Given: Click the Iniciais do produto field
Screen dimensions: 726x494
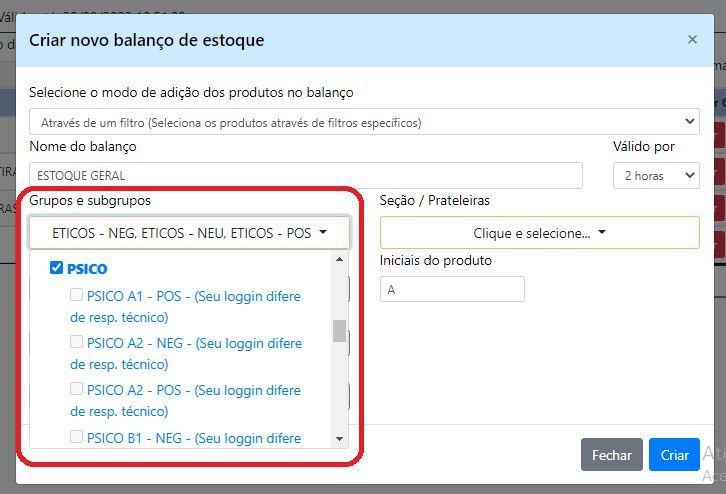Looking at the screenshot, I should point(452,289).
